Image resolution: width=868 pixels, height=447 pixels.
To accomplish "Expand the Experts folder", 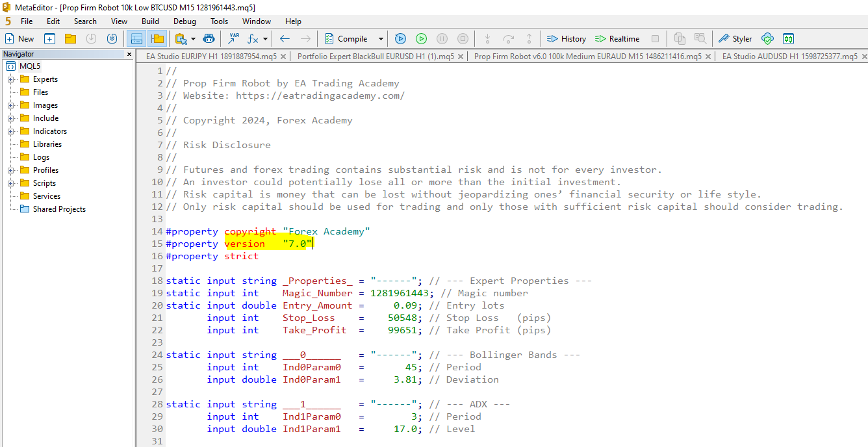I will [11, 79].
